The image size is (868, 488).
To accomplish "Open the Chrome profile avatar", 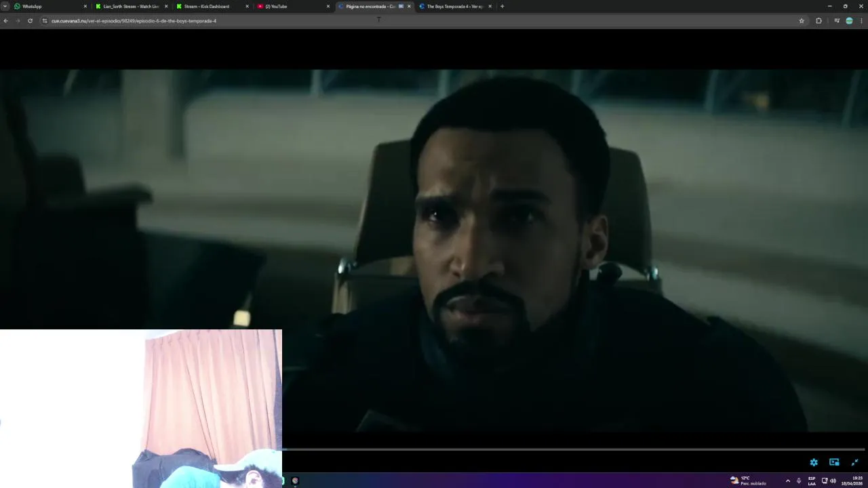I will pos(849,21).
